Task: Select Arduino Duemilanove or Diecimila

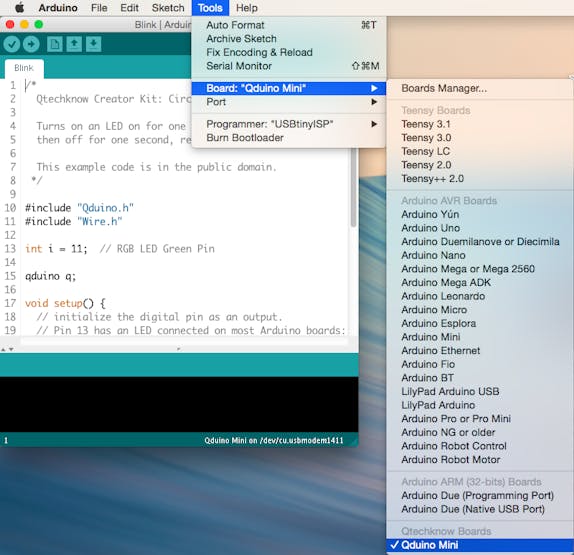Action: point(480,242)
